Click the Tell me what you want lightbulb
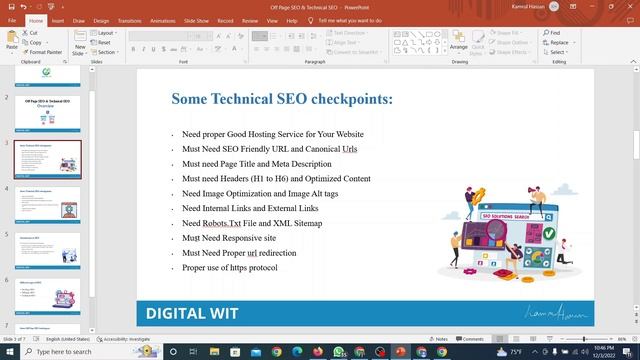 311,20
